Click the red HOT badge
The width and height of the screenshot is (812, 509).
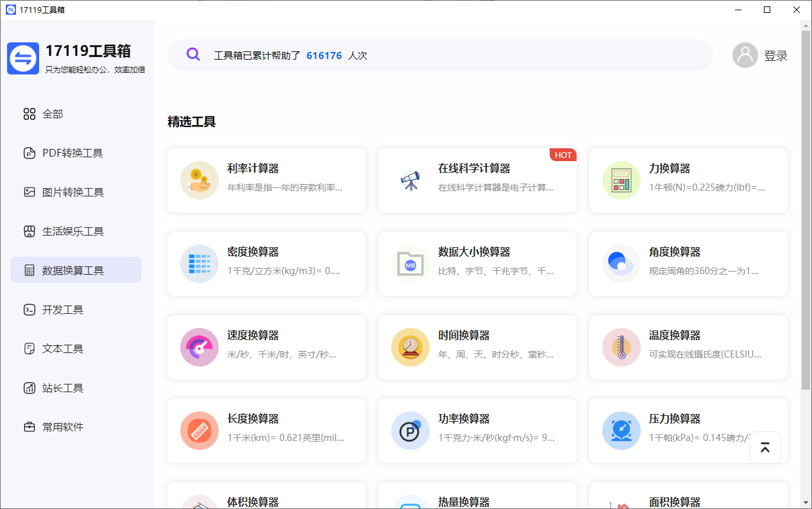click(563, 155)
